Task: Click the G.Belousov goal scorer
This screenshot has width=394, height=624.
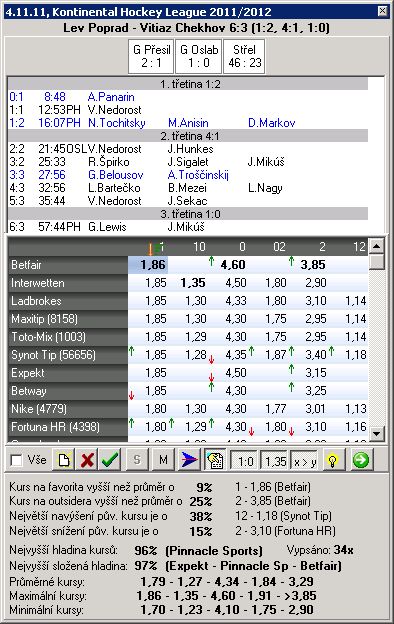Action: (x=115, y=175)
